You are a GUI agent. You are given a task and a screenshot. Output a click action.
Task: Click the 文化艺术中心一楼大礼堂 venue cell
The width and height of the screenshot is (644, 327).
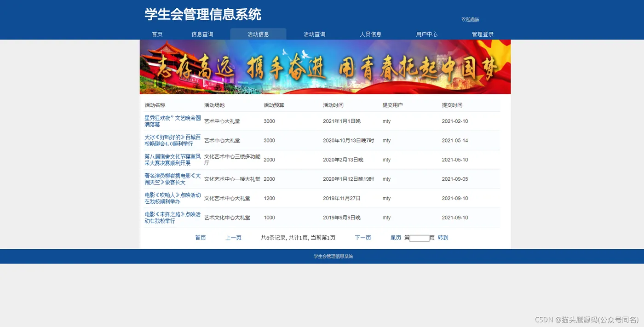[x=232, y=179]
